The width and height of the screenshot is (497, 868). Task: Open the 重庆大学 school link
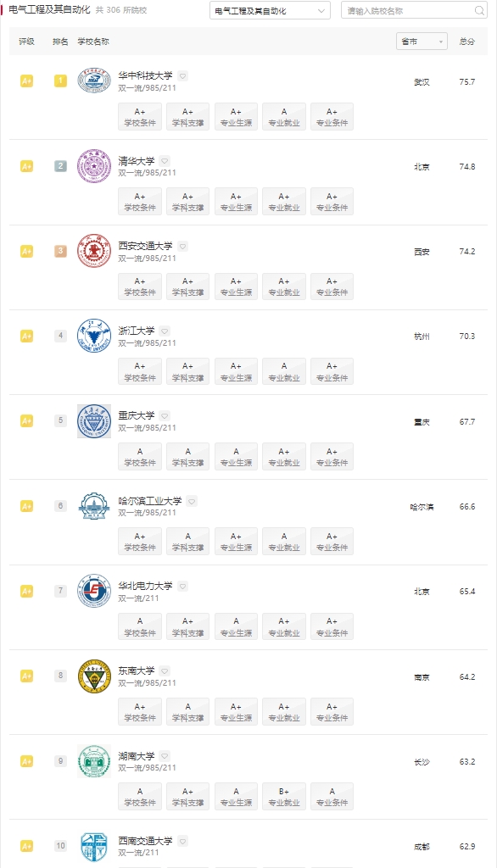[x=137, y=415]
